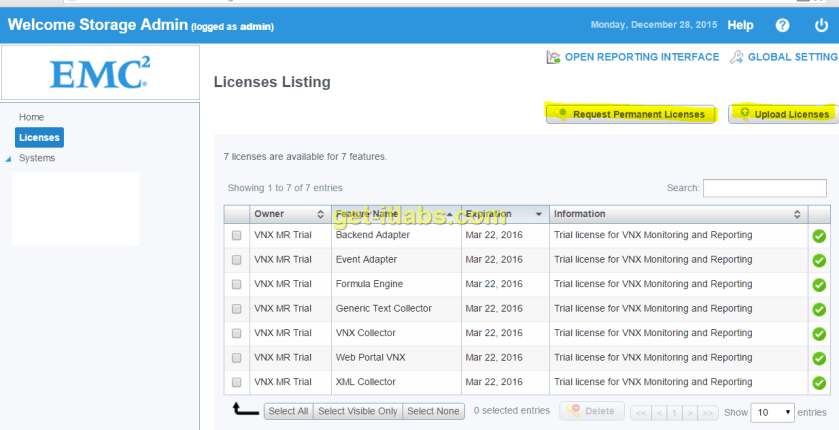Click the Global Settings wrench icon
The width and height of the screenshot is (839, 430).
(736, 57)
